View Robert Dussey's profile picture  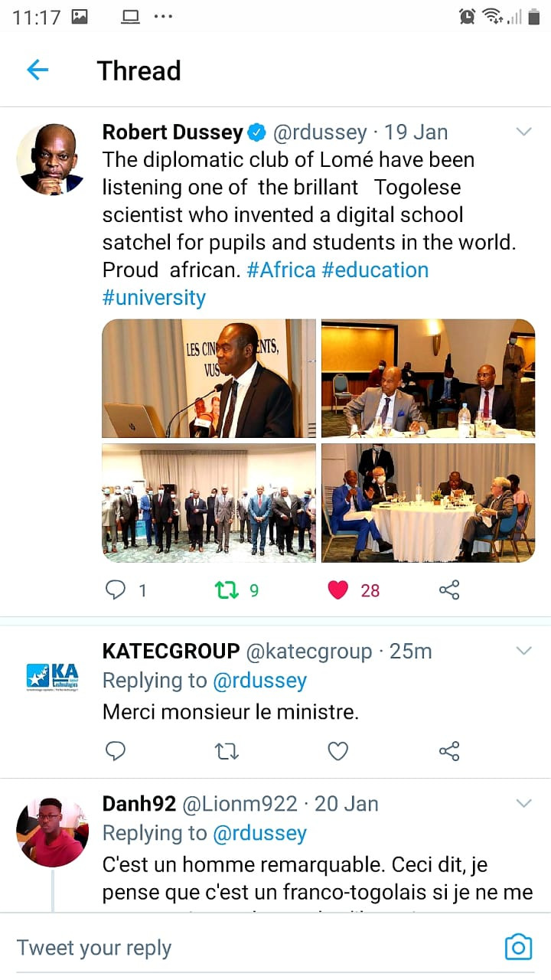51,159
